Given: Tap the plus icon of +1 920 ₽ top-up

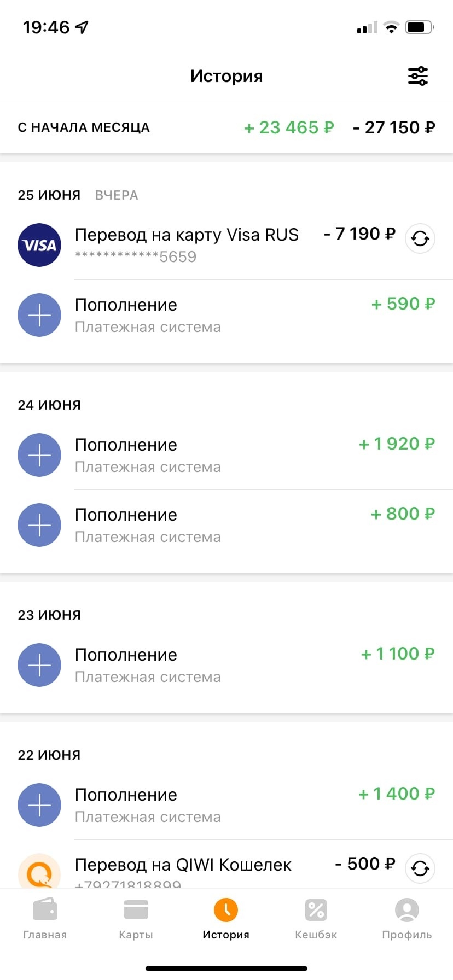Looking at the screenshot, I should (x=39, y=455).
